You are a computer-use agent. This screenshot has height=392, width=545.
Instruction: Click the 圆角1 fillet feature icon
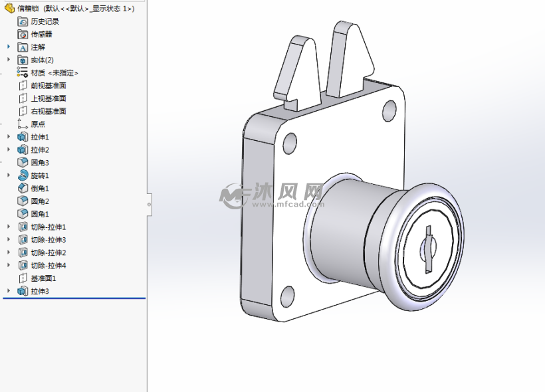[23, 214]
